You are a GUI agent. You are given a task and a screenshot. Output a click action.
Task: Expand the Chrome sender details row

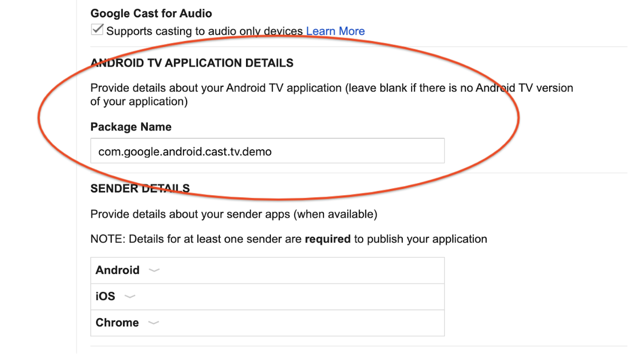(x=154, y=323)
